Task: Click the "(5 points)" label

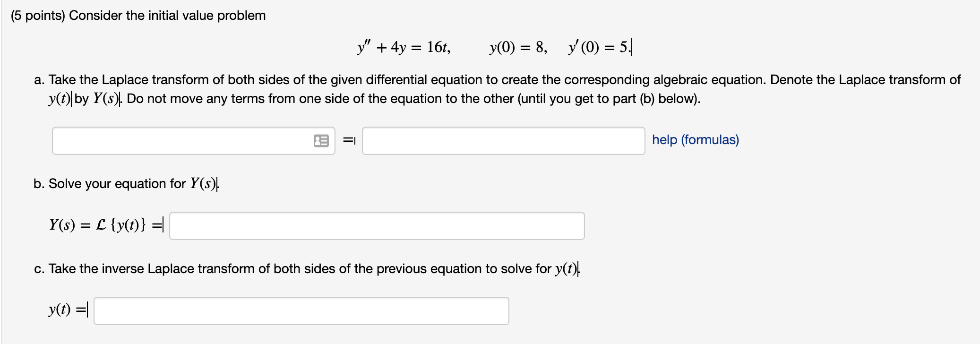Action: (x=38, y=16)
